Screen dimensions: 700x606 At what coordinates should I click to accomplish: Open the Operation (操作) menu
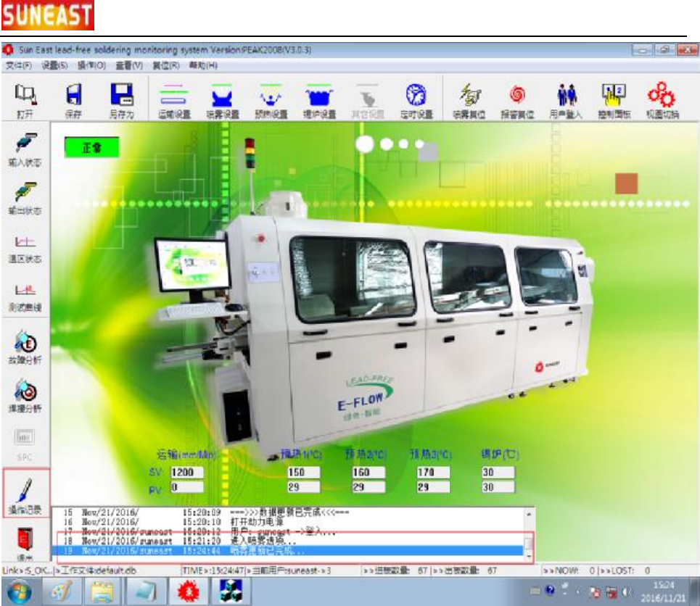[91, 65]
